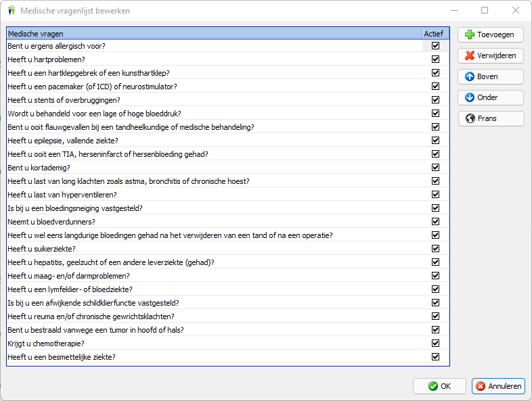Image resolution: width=532 pixels, height=401 pixels.
Task: Click the Frans button label
Action: click(487, 118)
